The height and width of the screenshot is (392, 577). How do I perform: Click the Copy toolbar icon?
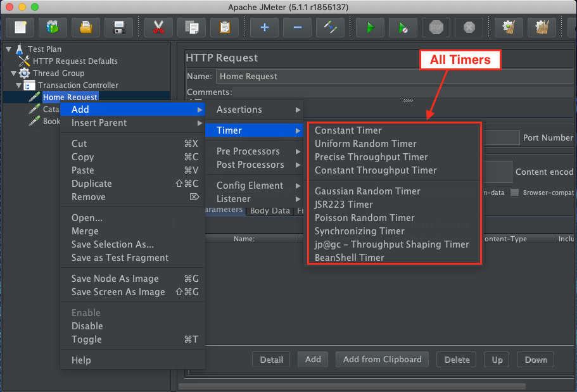pyautogui.click(x=191, y=28)
